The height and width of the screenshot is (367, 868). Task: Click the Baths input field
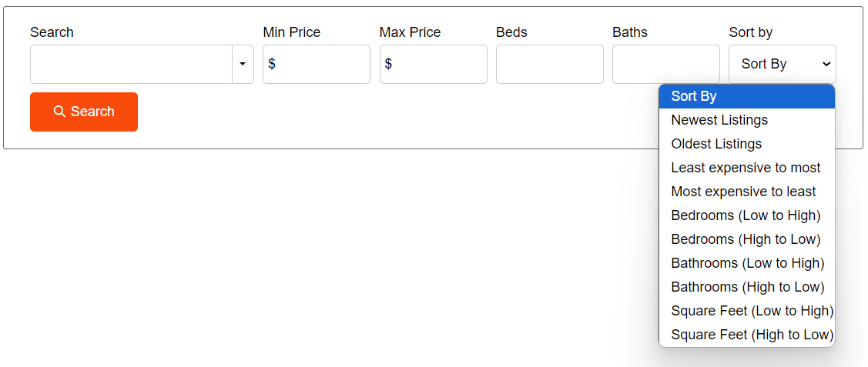tap(665, 64)
